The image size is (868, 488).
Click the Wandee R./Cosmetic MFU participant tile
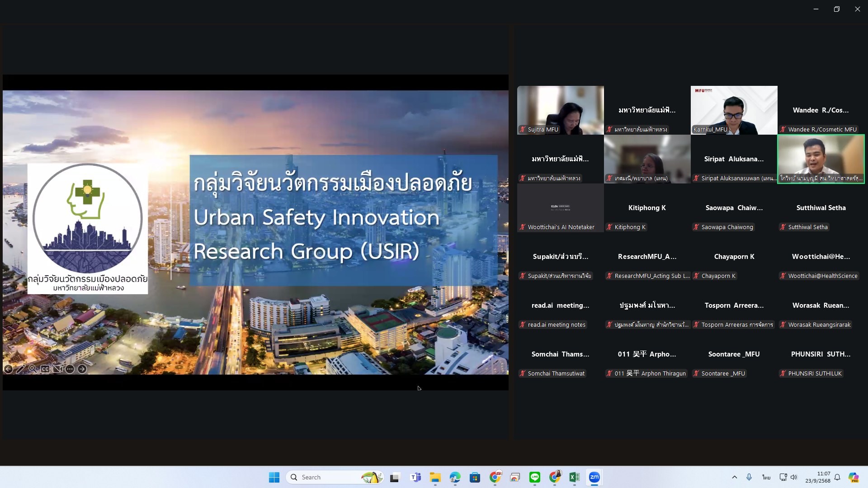(x=821, y=110)
